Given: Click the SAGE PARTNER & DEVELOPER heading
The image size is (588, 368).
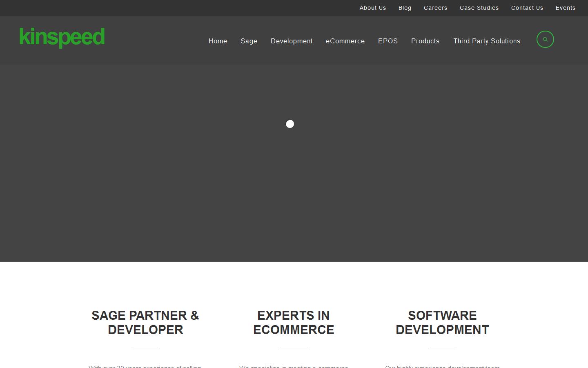Looking at the screenshot, I should [145, 323].
